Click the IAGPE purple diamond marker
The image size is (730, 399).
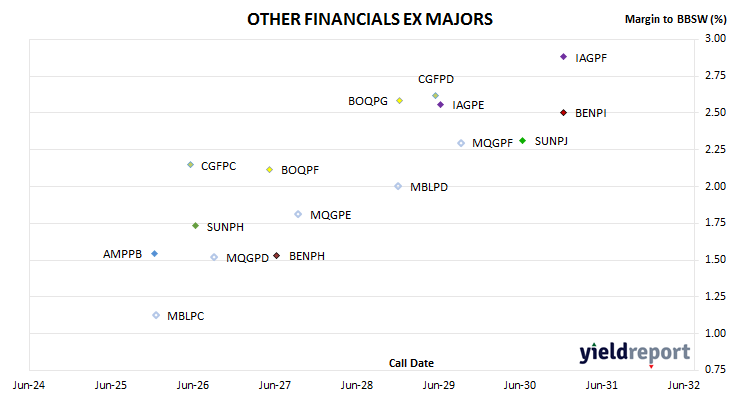coord(440,105)
